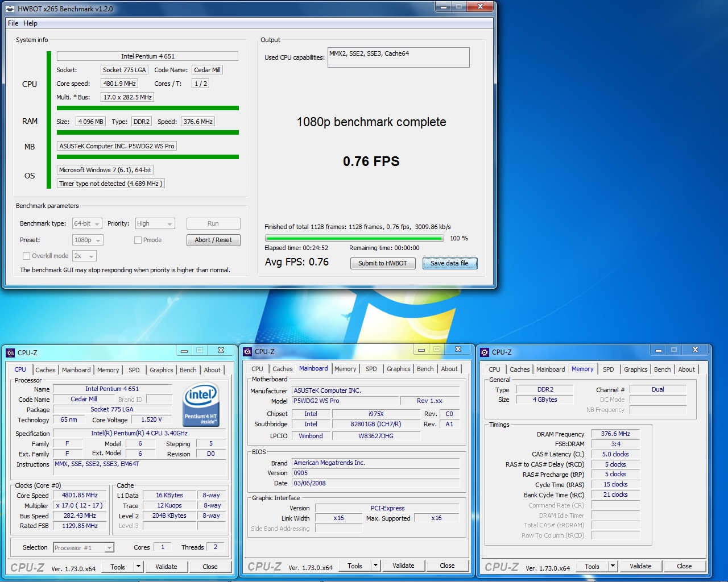
Task: Select CPU tab in Mainboard CPU-Z window
Action: [258, 369]
